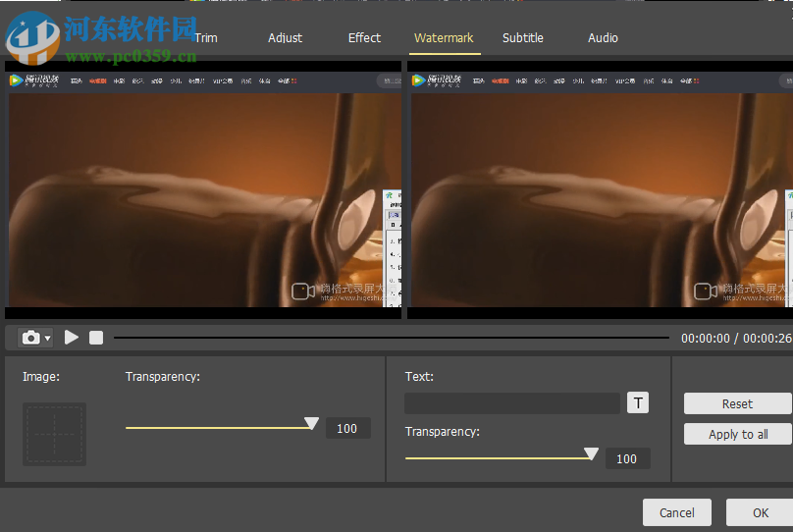Stop the video playback
Screen dimensions: 793x532
pos(96,338)
